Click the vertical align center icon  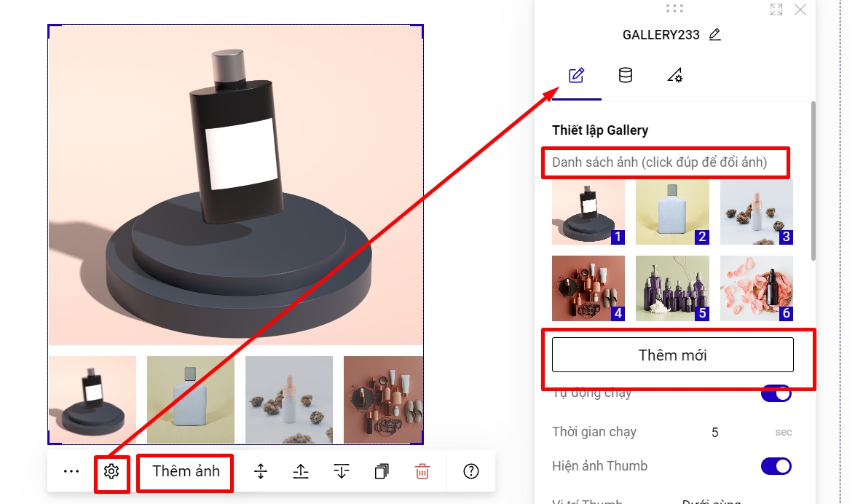tap(261, 471)
